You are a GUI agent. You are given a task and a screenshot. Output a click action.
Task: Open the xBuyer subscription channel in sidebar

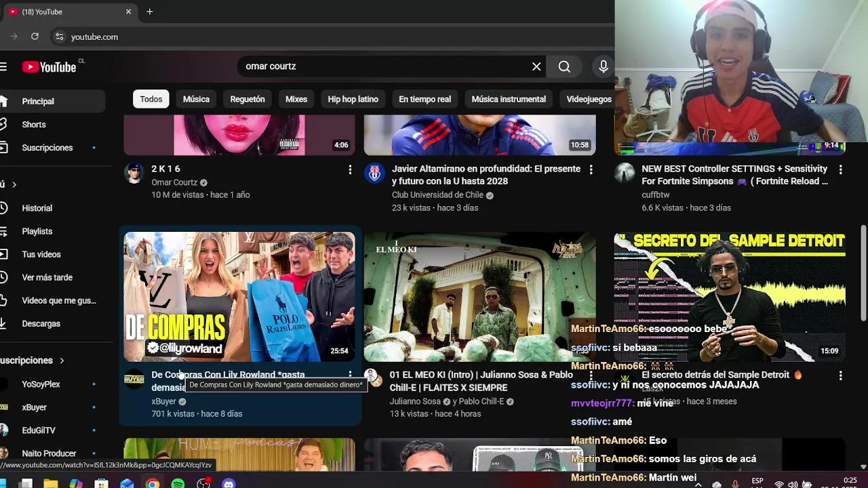coord(52,407)
